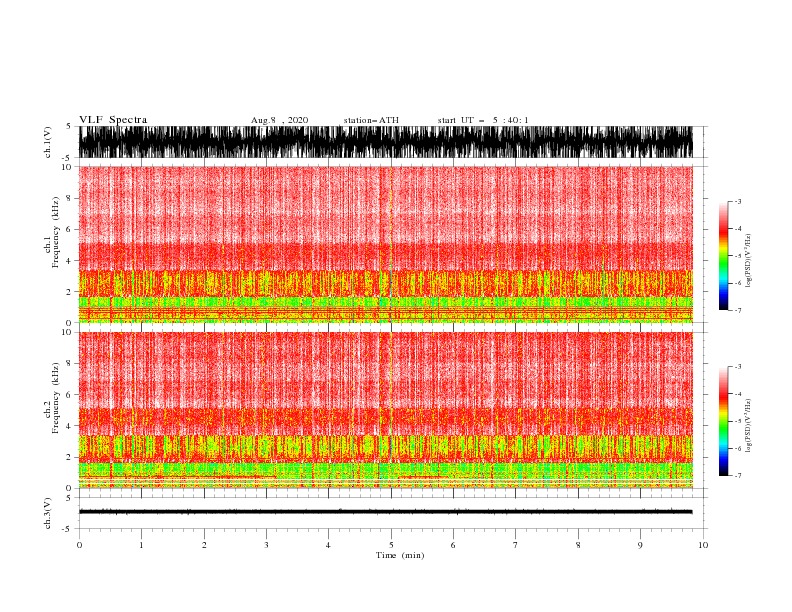The width and height of the screenshot is (792, 612).
Task: Click the ch.1 colorbar "-7" tick value
Action: [738, 310]
